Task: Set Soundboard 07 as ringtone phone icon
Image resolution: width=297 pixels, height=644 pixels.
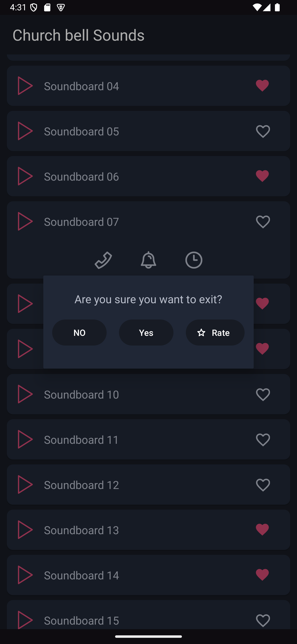Action: pos(103,260)
